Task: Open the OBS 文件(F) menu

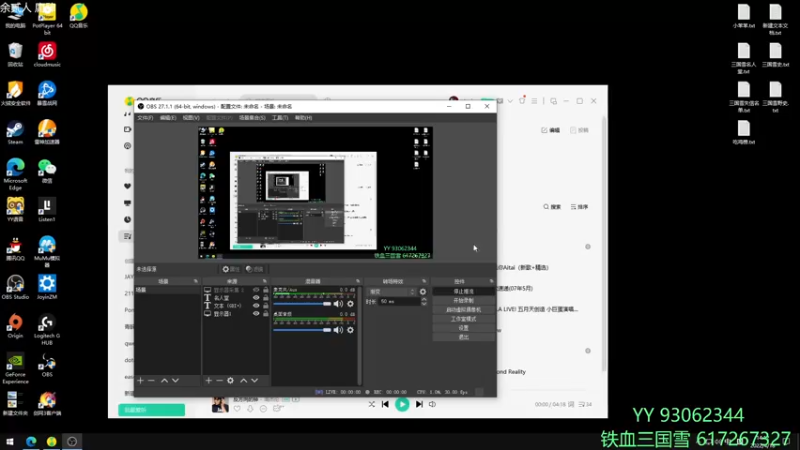Action: click(145, 118)
